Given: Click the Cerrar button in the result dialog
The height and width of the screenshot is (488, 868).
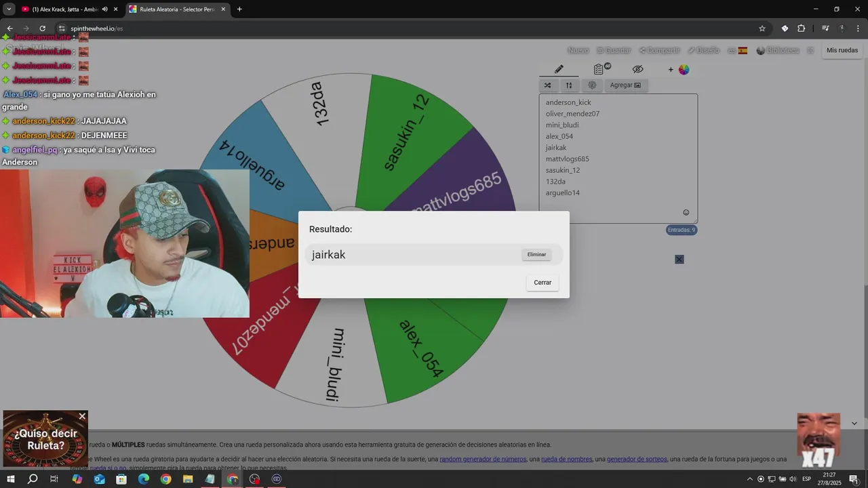Looking at the screenshot, I should [x=542, y=283].
